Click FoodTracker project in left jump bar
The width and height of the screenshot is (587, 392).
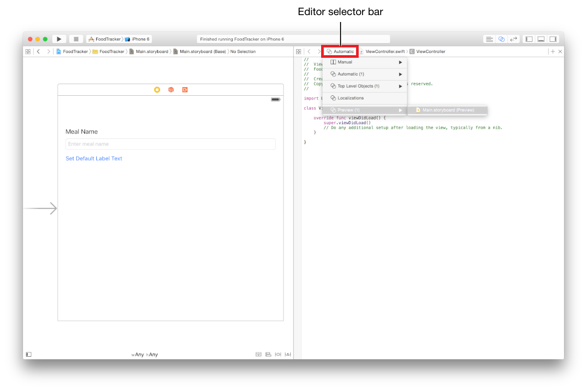click(x=72, y=51)
